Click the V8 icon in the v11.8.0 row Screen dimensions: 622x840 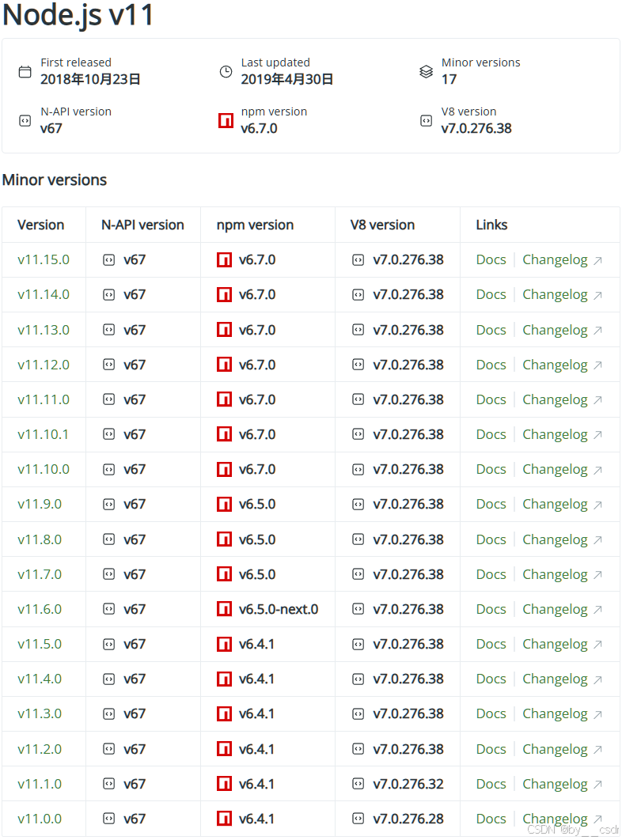pyautogui.click(x=358, y=539)
